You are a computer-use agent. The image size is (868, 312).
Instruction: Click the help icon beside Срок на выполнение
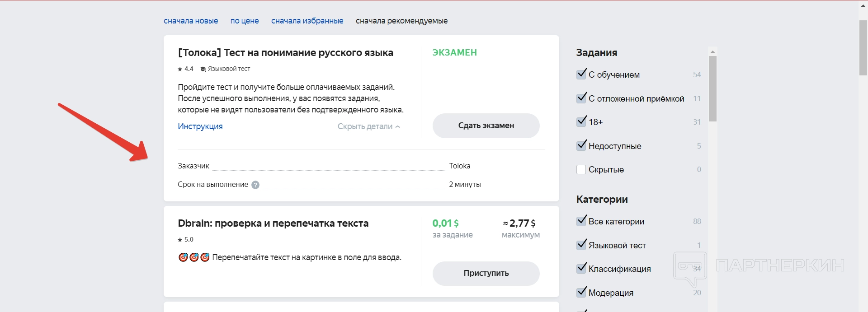coord(255,185)
